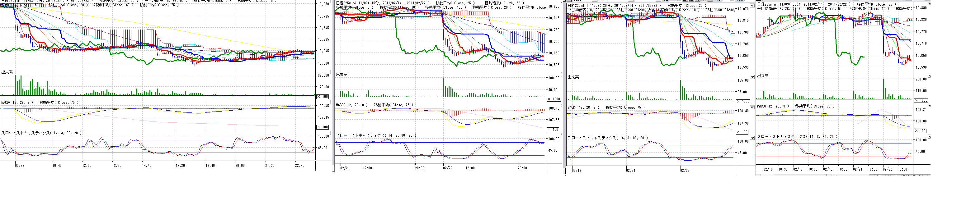Screen dimensions: 980x215
Task: Select MACD(12, 26, 9) label in 60-minute chart
Action: coord(773,106)
